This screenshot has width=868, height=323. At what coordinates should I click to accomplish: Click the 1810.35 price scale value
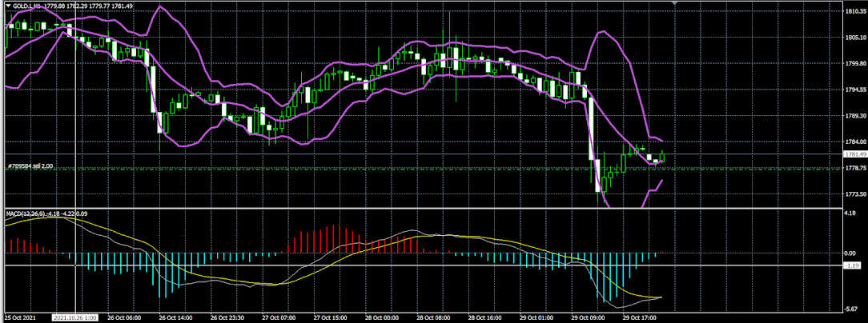(854, 11)
